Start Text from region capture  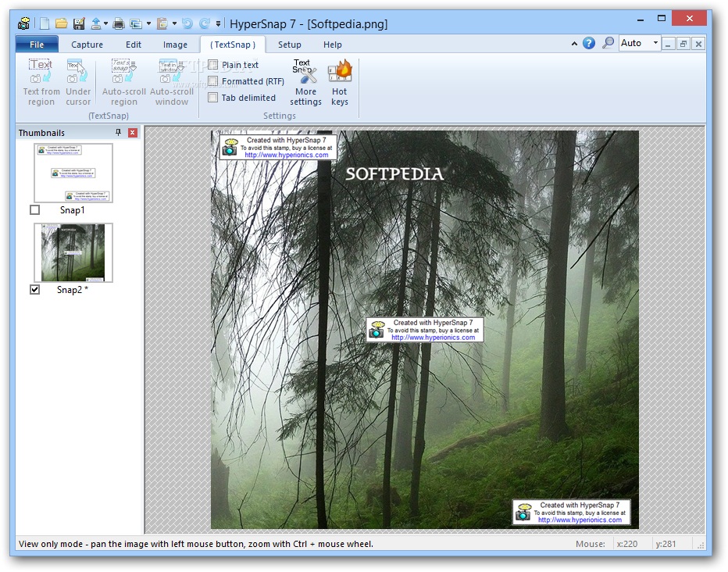pos(41,82)
